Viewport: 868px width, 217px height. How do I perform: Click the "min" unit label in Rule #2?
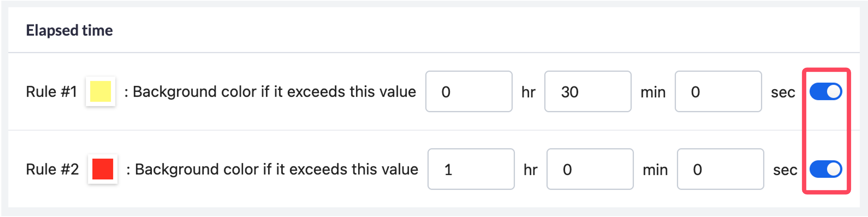(x=655, y=170)
